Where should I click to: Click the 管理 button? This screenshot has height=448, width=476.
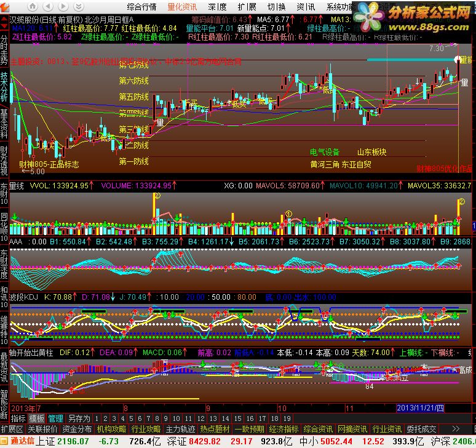55,418
